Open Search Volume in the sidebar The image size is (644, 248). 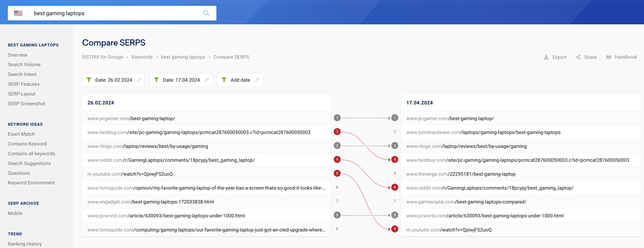24,65
